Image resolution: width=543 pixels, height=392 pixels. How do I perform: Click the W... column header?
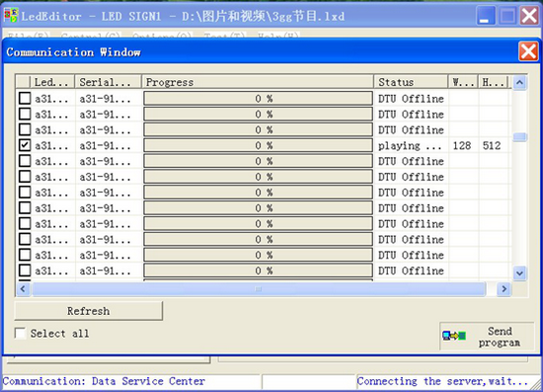(463, 82)
